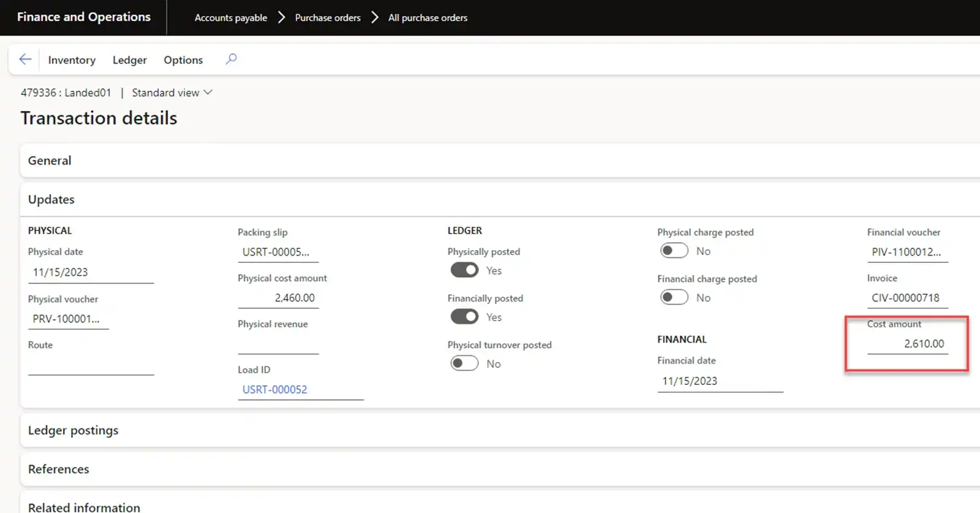Expand the Ledger postings section
980x513 pixels.
coord(73,430)
